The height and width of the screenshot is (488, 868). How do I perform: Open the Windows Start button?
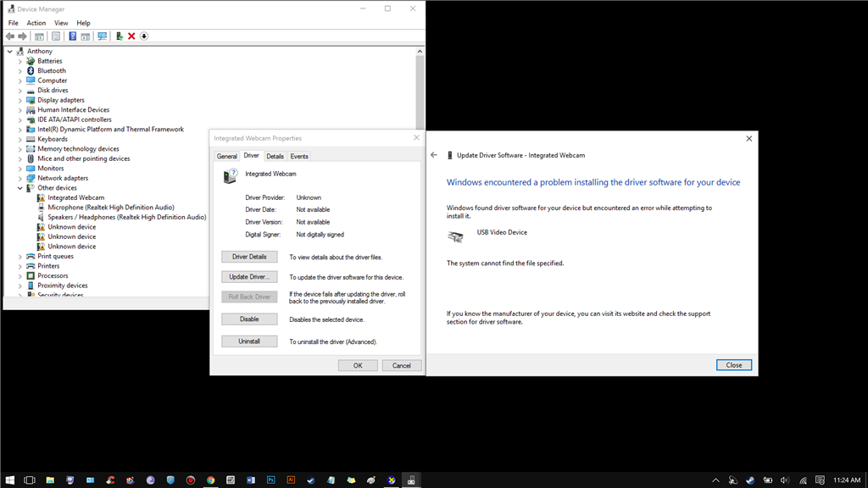click(x=9, y=480)
